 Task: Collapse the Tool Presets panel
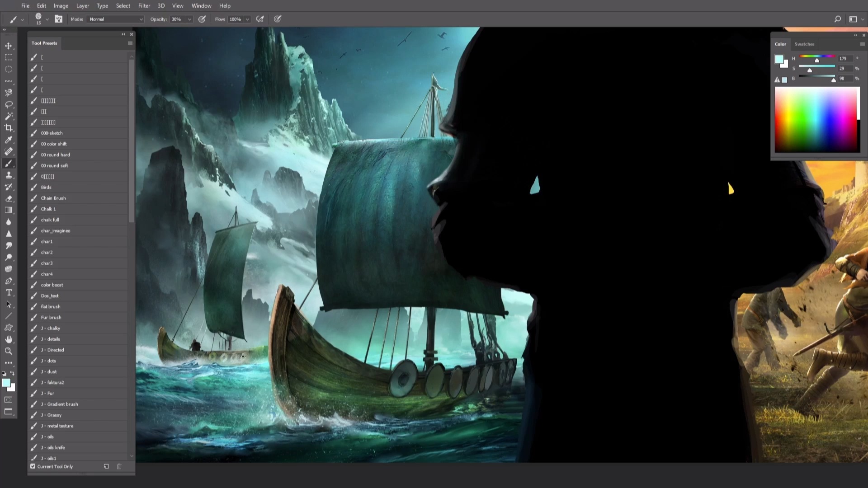(x=123, y=34)
